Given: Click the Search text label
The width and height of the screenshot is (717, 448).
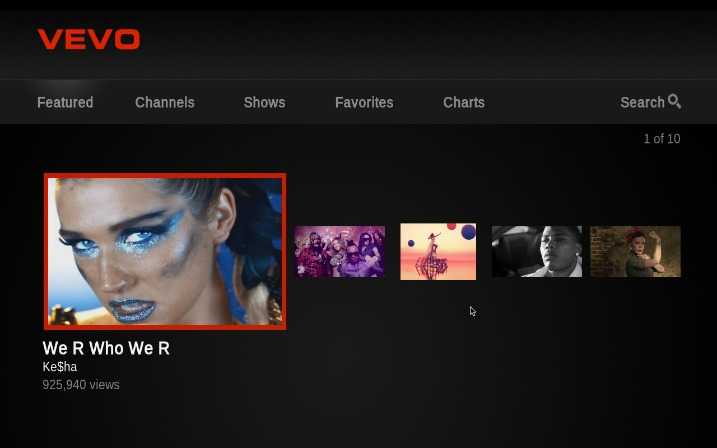Looking at the screenshot, I should [642, 102].
